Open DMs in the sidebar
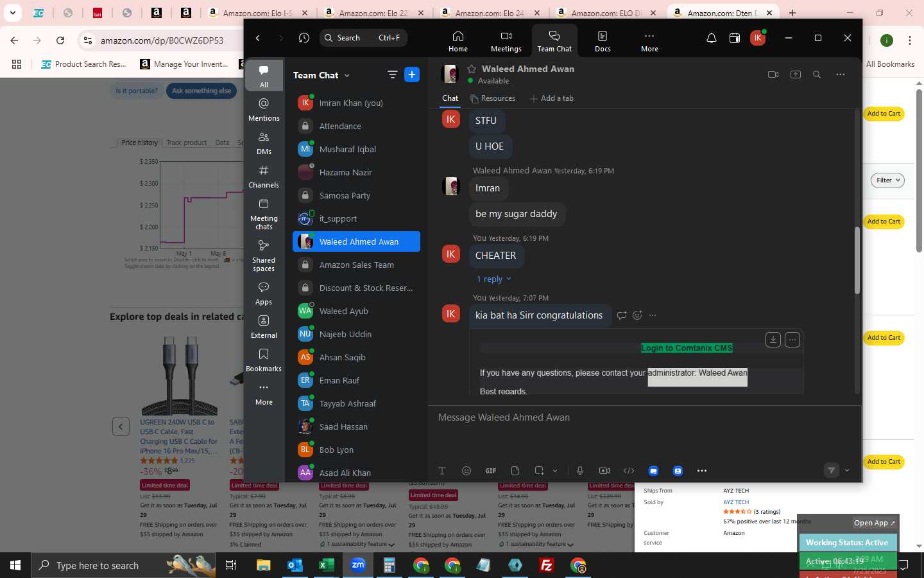The height and width of the screenshot is (578, 924). click(x=264, y=143)
